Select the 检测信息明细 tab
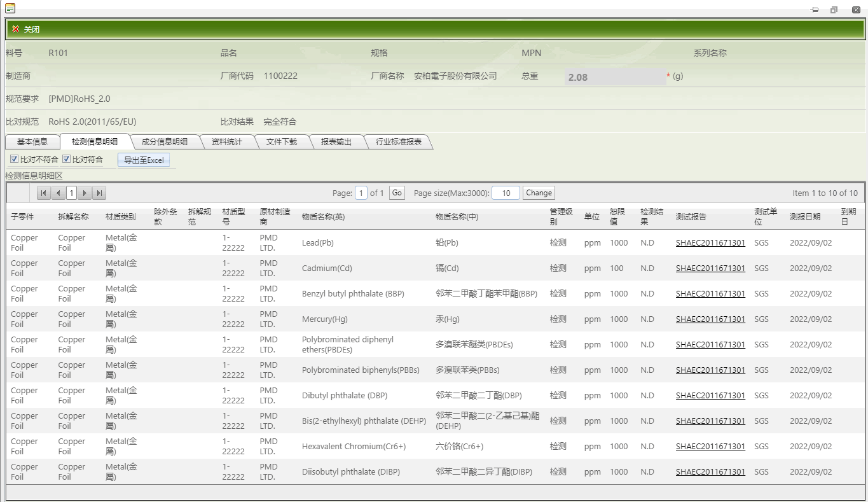Screen dimensions: 868x502 click(95, 142)
